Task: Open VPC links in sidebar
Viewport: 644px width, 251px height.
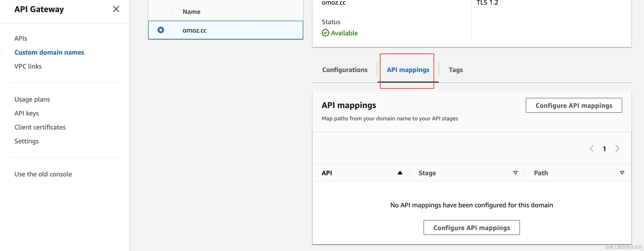Action: [28, 66]
